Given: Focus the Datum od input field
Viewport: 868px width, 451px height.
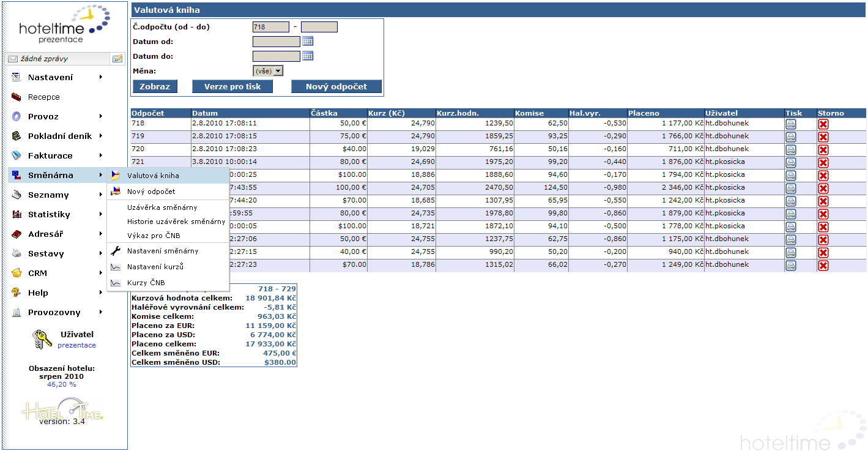Looking at the screenshot, I should pos(276,42).
